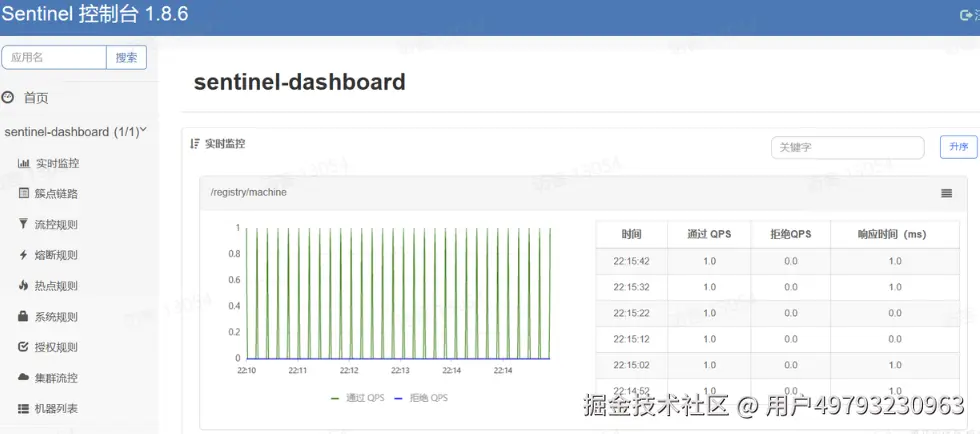
Task: Click the cloud icon beside 集群流控
Action: coord(24,377)
